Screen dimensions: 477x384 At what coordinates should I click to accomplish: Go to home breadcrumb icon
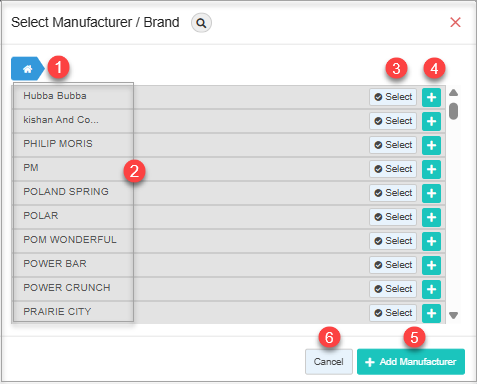pyautogui.click(x=27, y=69)
